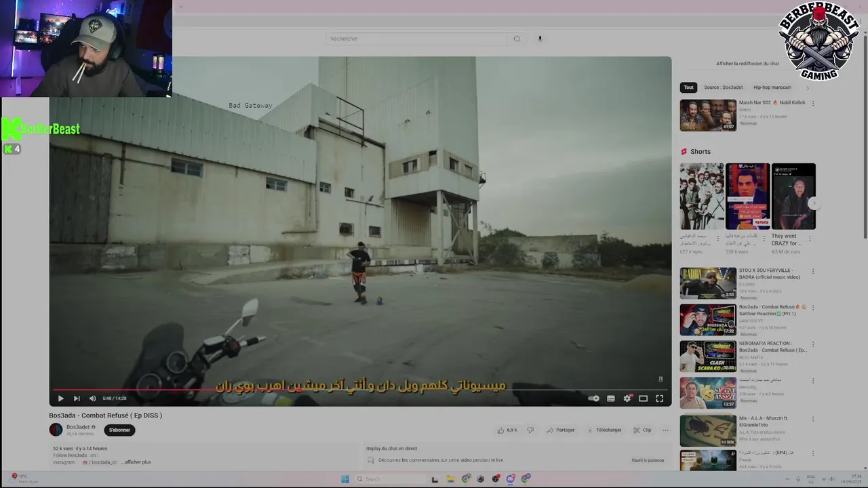
Task: Show more filter chips with arrow
Action: click(807, 87)
